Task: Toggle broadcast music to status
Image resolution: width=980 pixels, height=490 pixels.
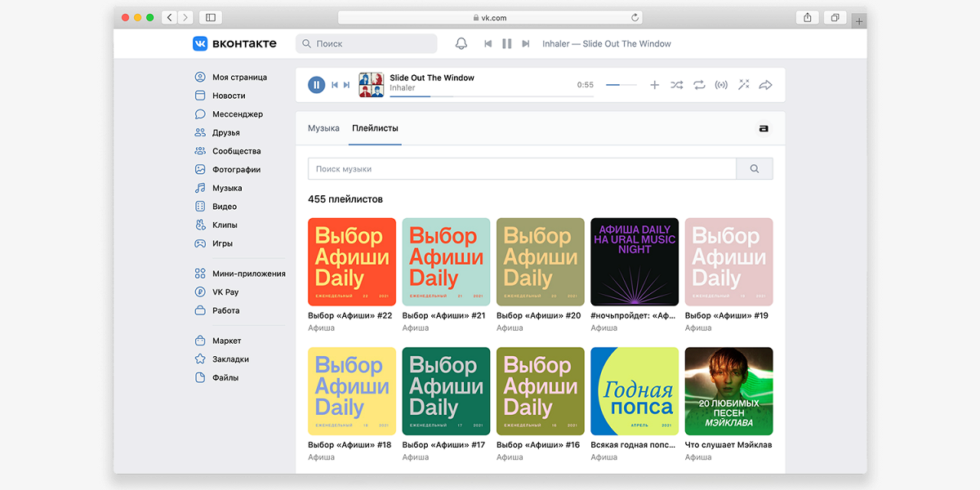Action: pyautogui.click(x=721, y=85)
